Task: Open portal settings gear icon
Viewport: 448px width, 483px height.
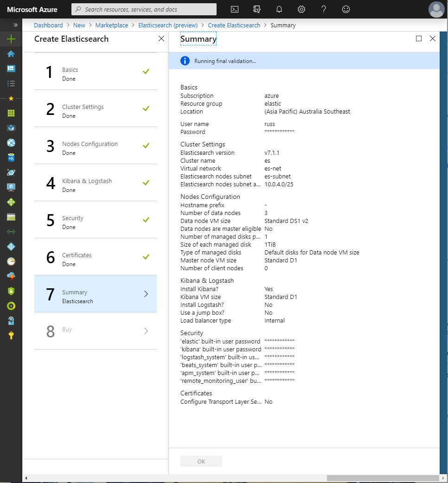Action: coord(301,9)
